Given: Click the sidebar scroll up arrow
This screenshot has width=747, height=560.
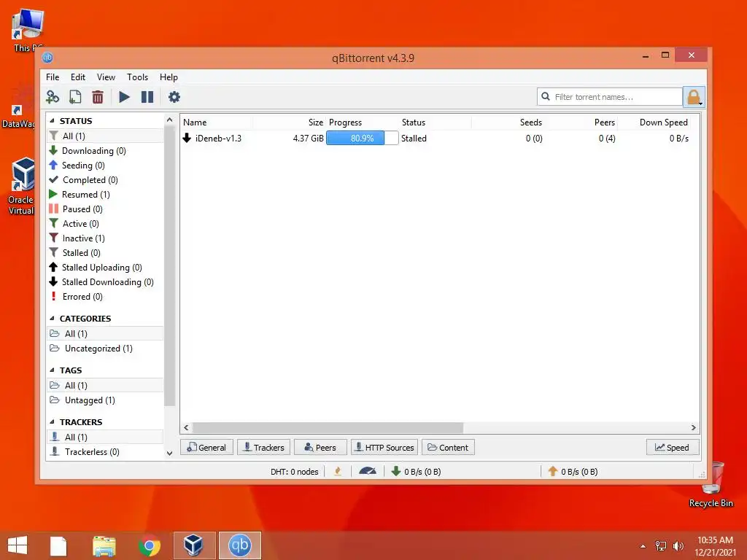Looking at the screenshot, I should [x=169, y=120].
